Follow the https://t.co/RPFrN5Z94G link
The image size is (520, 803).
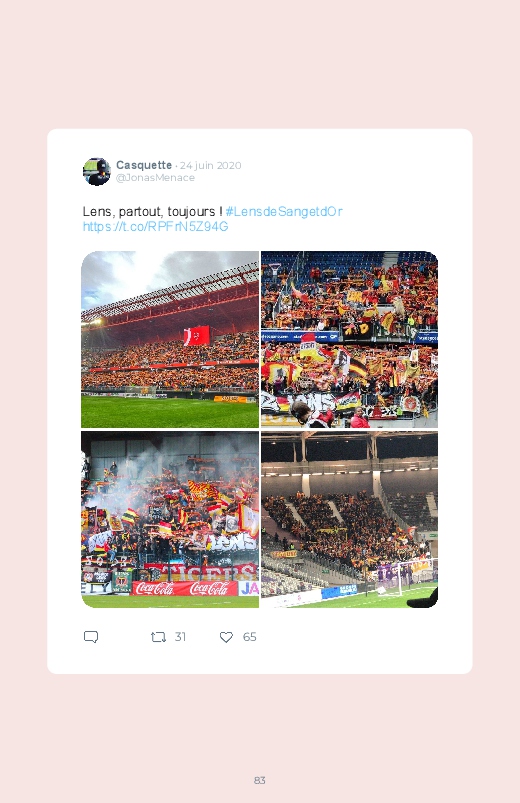point(155,226)
